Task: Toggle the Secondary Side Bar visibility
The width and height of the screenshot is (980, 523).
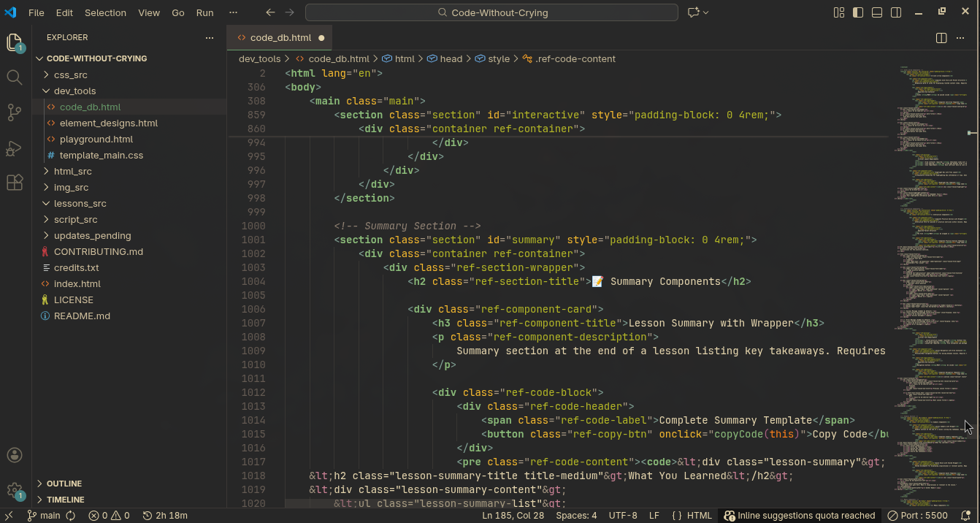Action: point(896,12)
